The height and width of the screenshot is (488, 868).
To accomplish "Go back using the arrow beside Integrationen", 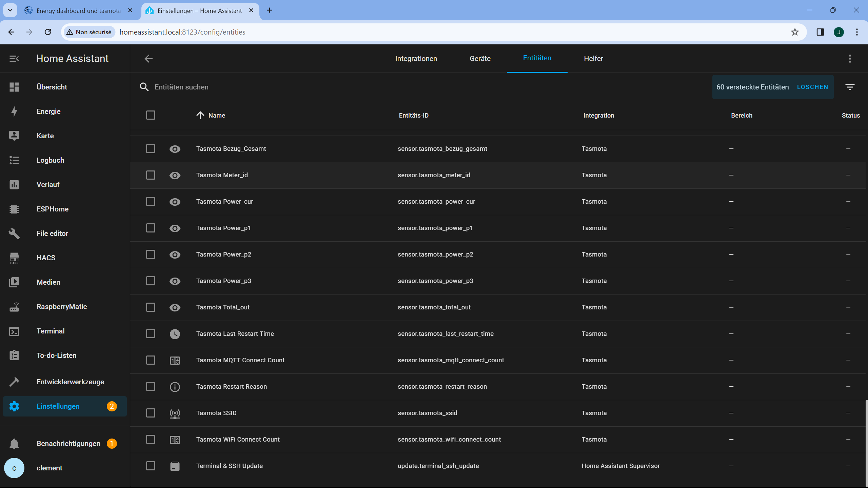I will click(x=149, y=59).
